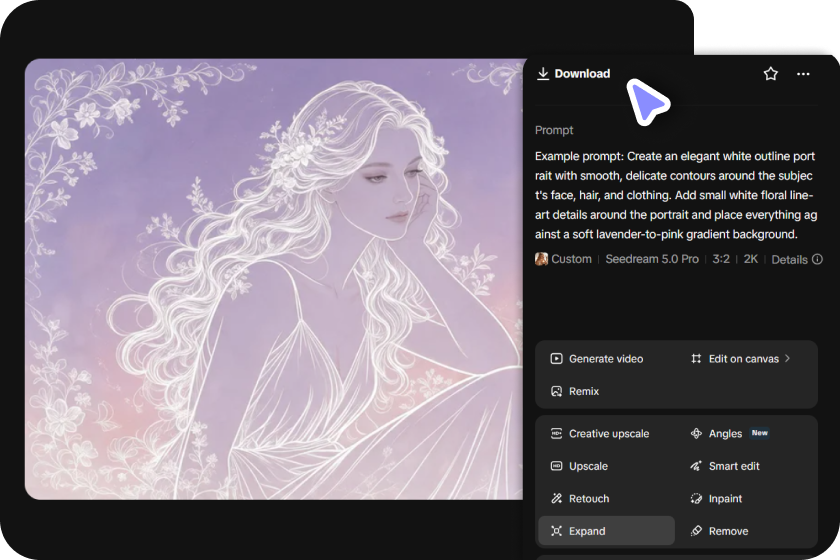
Task: Click the 3:2 aspect ratio label
Action: click(721, 259)
